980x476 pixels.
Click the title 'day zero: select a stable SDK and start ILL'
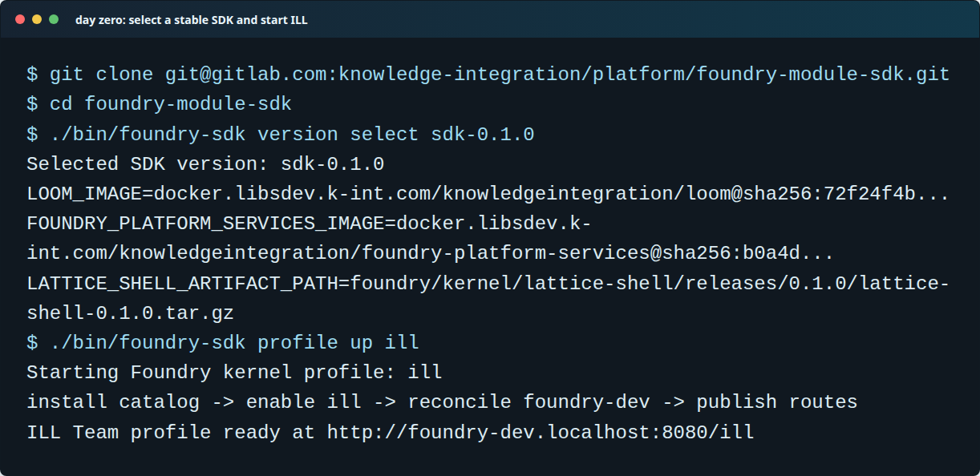click(191, 20)
